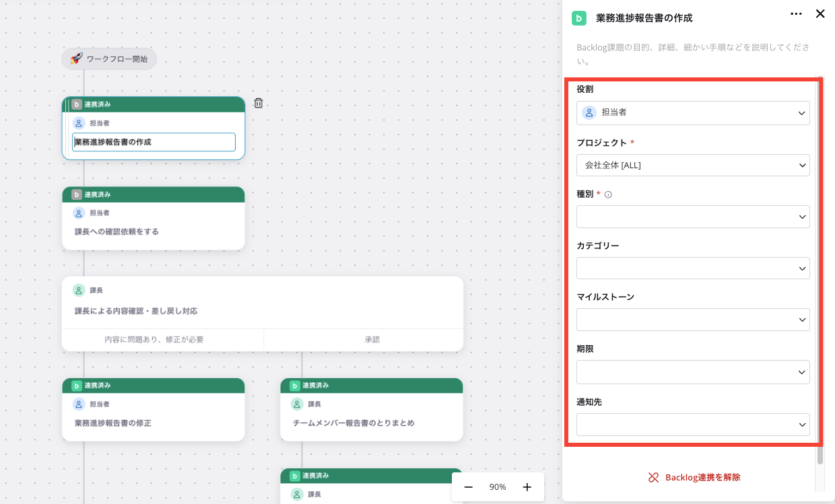
Task: Open the カテゴリー dropdown
Action: [x=693, y=268]
